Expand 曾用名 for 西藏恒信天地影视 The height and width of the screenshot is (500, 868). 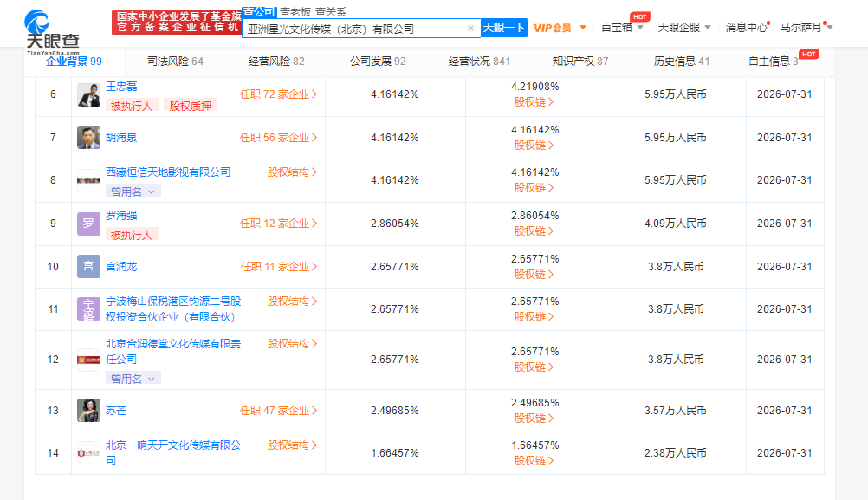tap(133, 192)
